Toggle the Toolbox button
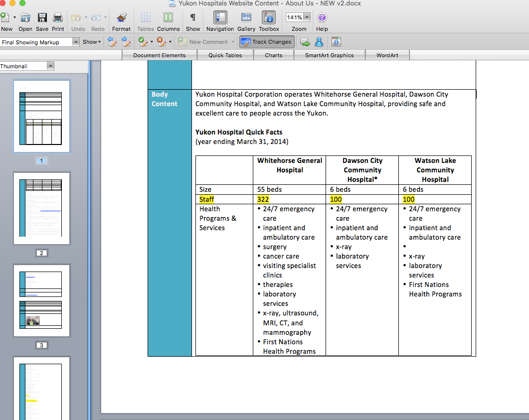This screenshot has height=420, width=529. pyautogui.click(x=269, y=17)
